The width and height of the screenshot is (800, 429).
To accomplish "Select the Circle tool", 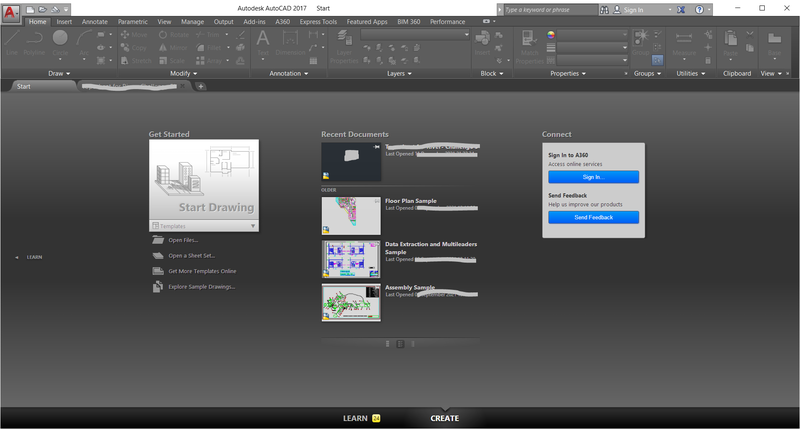I will click(60, 42).
